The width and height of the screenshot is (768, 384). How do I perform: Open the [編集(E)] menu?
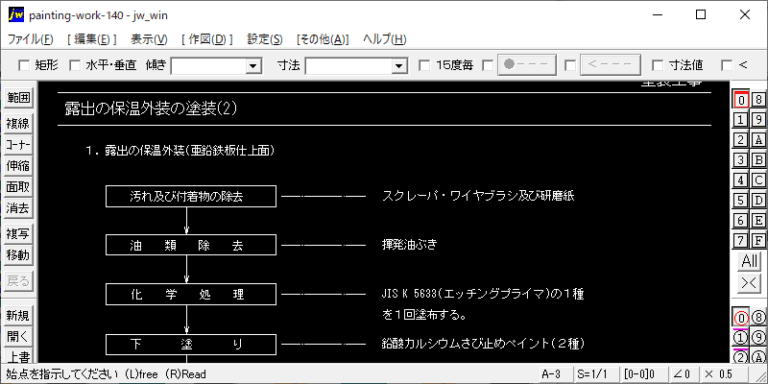pyautogui.click(x=92, y=40)
